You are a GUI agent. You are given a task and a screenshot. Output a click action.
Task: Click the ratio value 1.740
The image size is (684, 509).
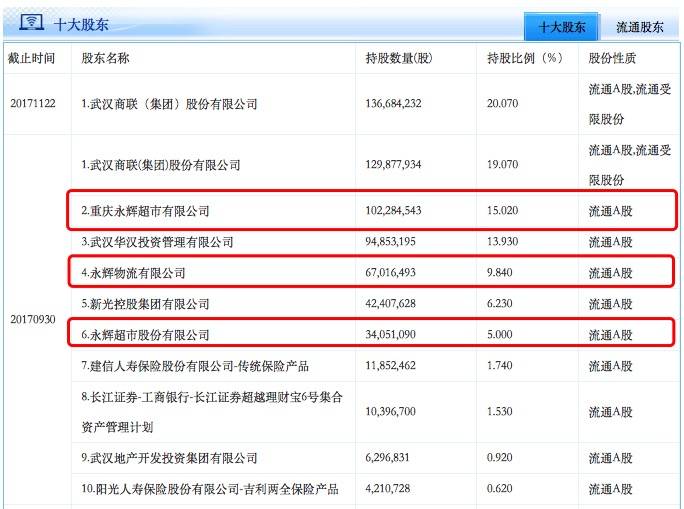pyautogui.click(x=499, y=366)
